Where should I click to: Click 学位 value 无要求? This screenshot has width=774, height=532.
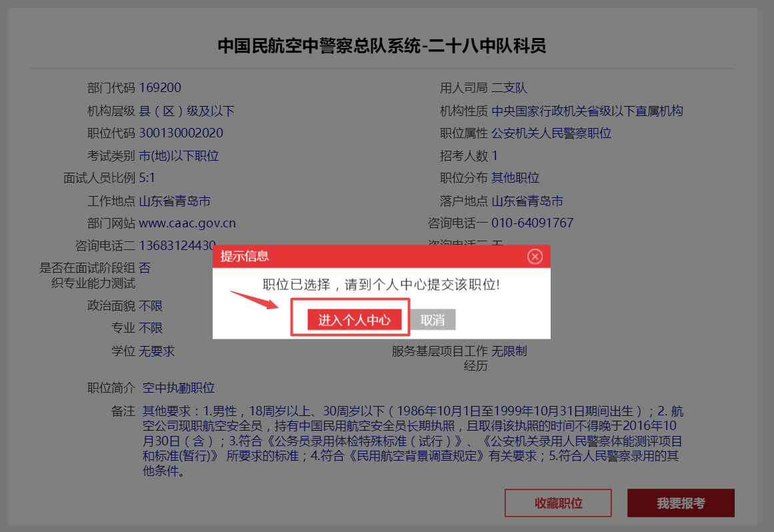[157, 351]
